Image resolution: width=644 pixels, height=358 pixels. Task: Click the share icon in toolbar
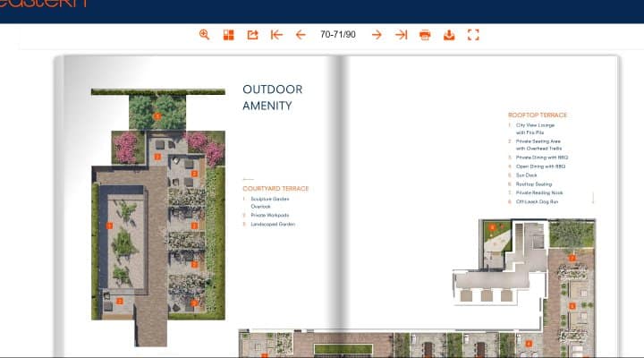[x=252, y=35]
